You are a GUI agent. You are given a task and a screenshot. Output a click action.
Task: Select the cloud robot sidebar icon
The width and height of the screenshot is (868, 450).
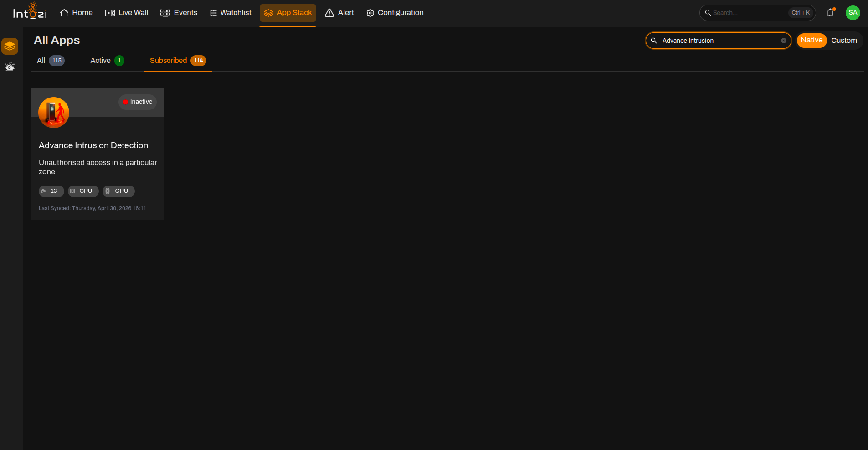point(10,67)
